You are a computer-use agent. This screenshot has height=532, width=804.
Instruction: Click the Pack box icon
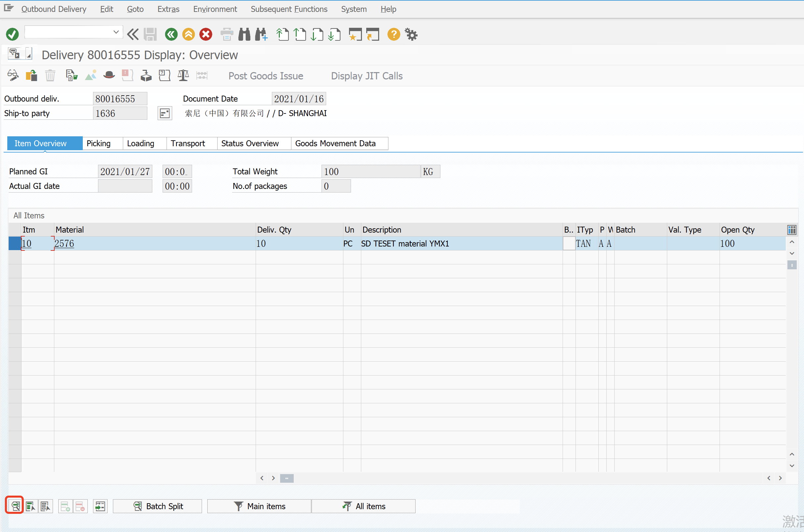146,75
